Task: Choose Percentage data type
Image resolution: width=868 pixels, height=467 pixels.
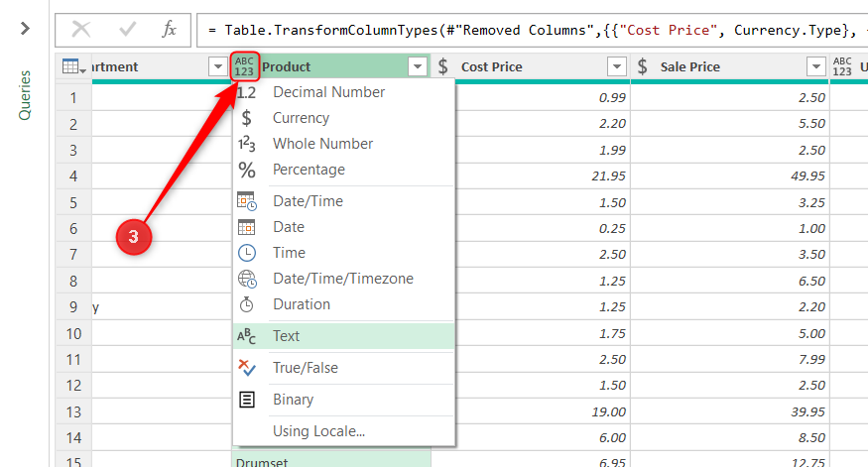Action: point(344,170)
